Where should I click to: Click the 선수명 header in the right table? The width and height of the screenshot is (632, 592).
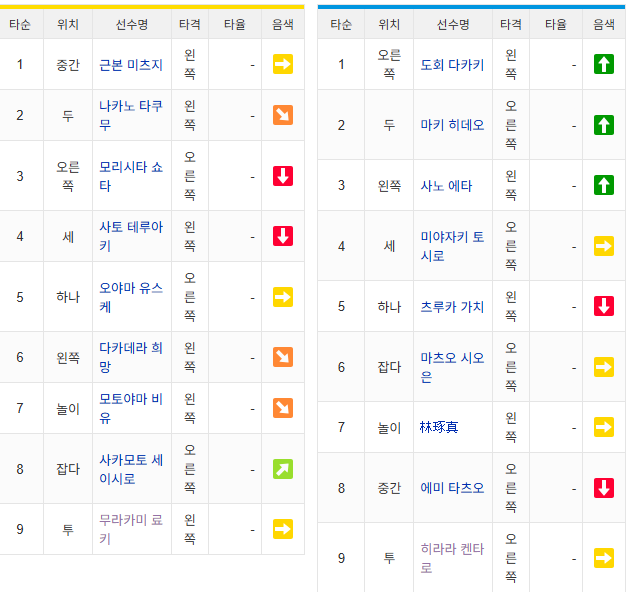[x=453, y=25]
